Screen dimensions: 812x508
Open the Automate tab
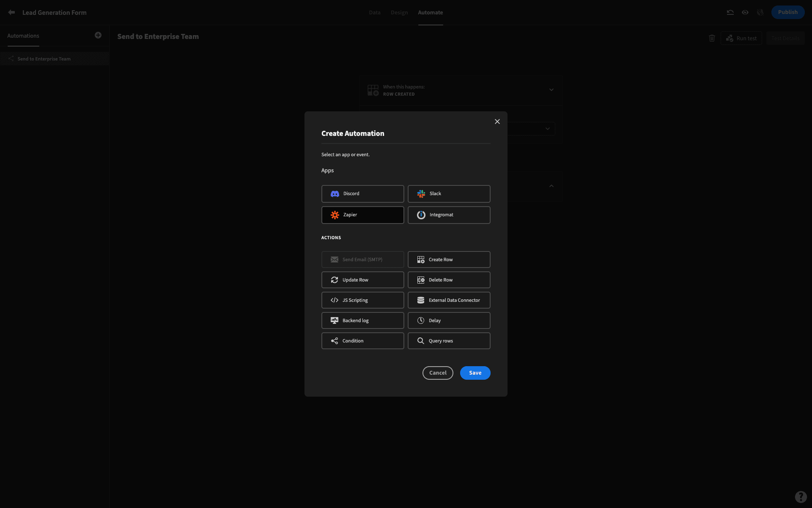click(430, 12)
